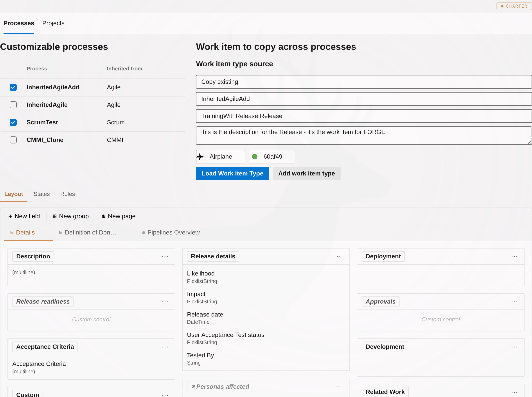Viewport: 532px width, 397px height.
Task: Select the Likelihood field
Action: tap(266, 277)
